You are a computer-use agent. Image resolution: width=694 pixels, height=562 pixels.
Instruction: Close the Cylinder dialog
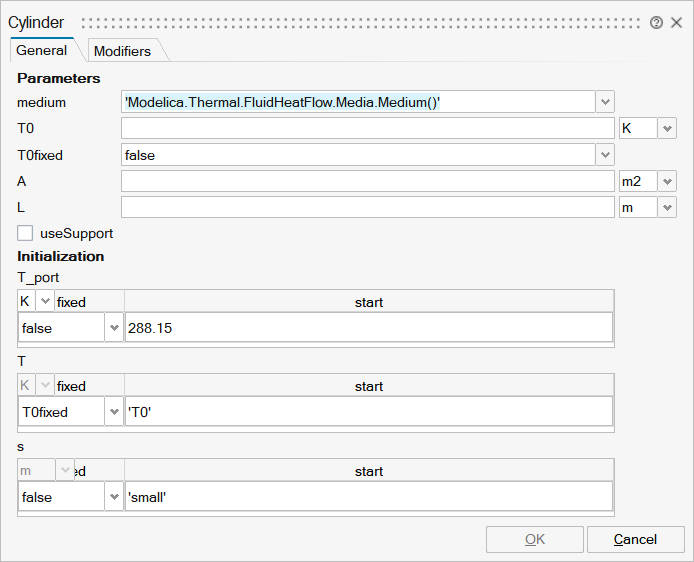tap(676, 22)
